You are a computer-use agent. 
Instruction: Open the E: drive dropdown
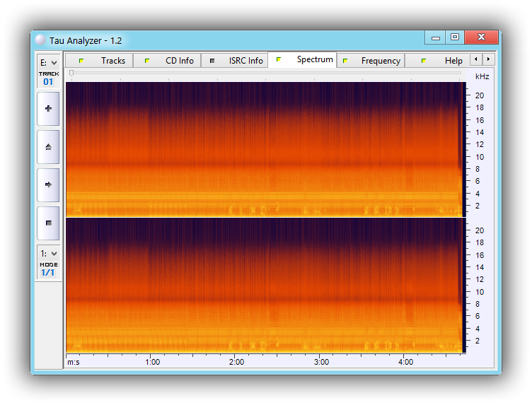click(48, 63)
